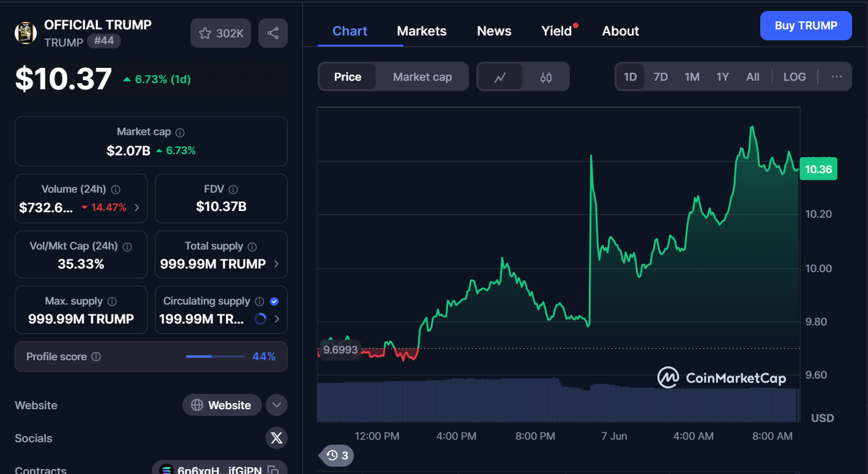Click the Total supply info icon
Image resolution: width=868 pixels, height=474 pixels.
[x=252, y=246]
